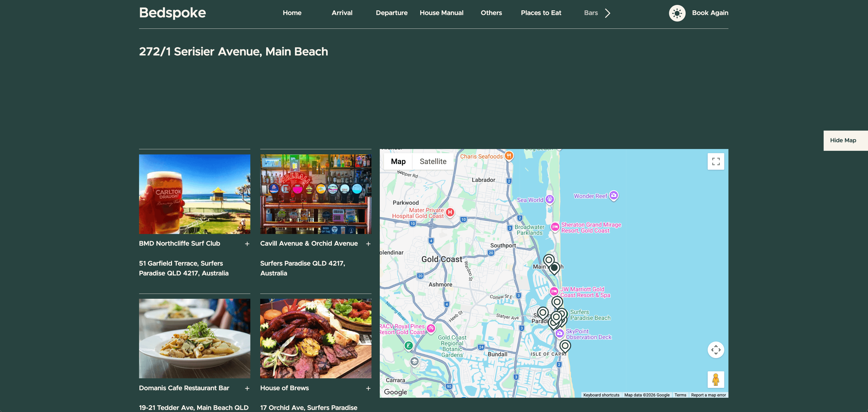Screen dimensions: 868x412
Task: Open the map fullscreen toggle icon
Action: click(x=716, y=162)
